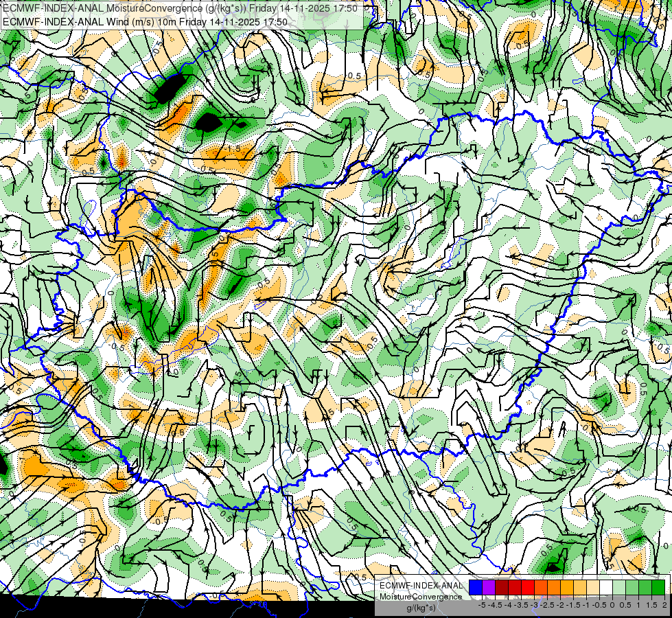Select the legend swatch ending at the -2.5 tick
This screenshot has width=672, height=618.
541,587
